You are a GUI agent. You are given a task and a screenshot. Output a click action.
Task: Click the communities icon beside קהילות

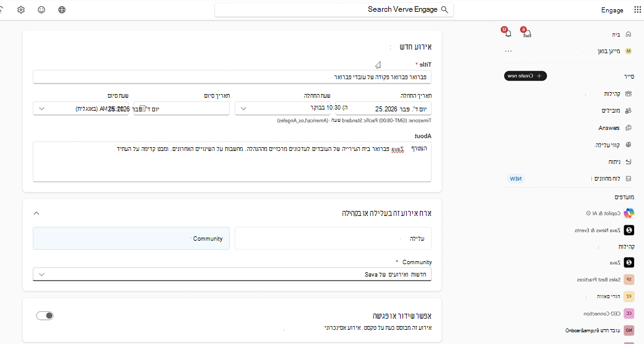click(x=629, y=93)
